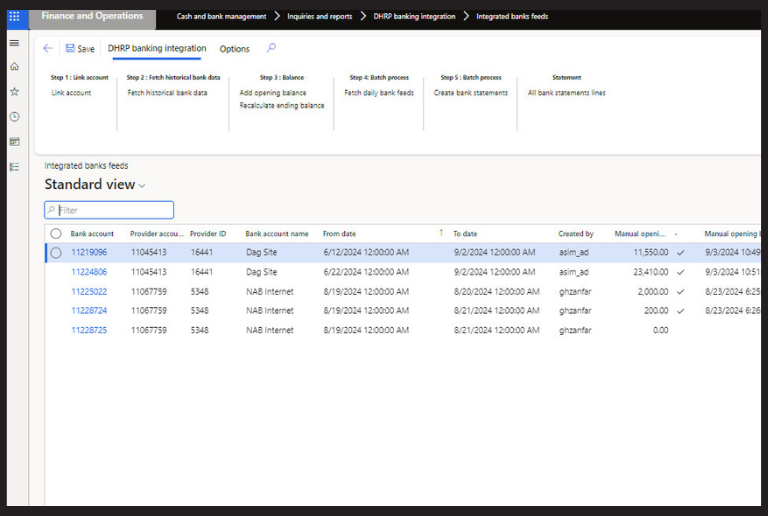Click NAB Internet cell in 11225022 row

coord(270,291)
